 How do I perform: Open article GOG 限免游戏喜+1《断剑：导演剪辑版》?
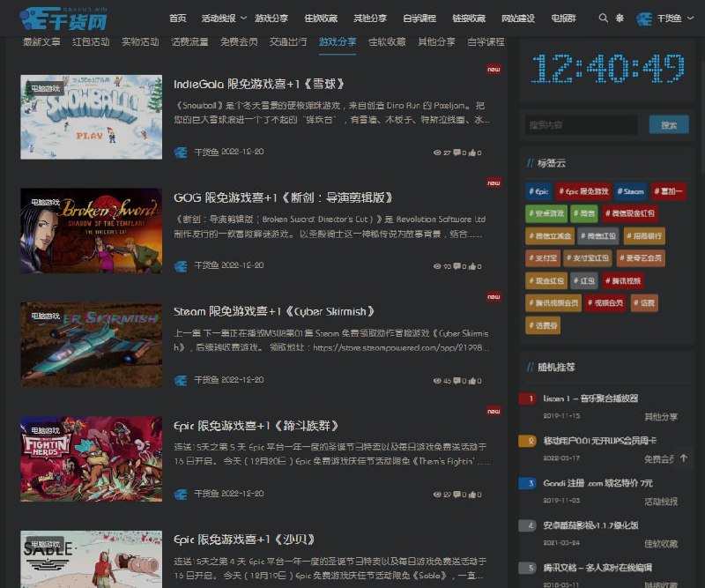(284, 197)
